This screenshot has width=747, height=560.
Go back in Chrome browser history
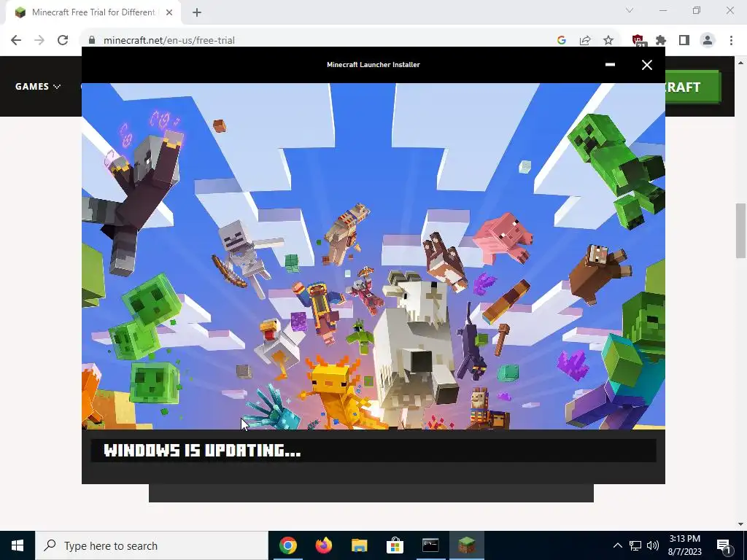click(x=16, y=40)
